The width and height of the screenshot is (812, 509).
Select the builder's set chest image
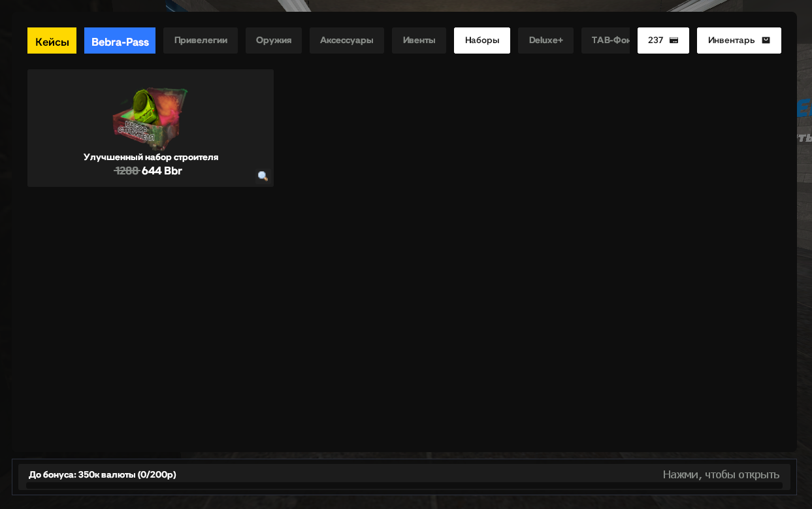150,118
